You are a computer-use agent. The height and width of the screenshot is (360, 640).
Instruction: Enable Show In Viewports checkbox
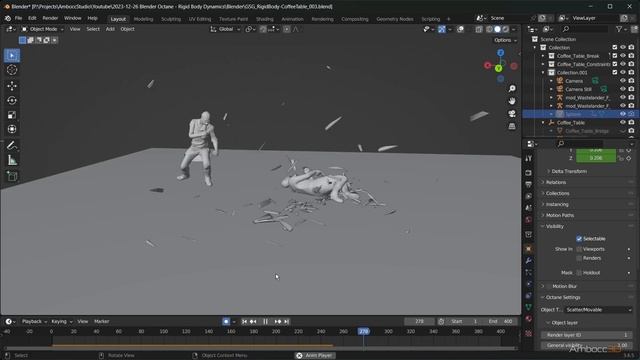(579, 249)
